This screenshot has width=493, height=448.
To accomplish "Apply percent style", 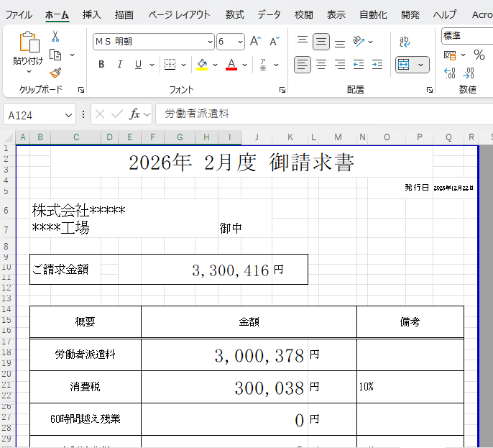I will pyautogui.click(x=479, y=55).
